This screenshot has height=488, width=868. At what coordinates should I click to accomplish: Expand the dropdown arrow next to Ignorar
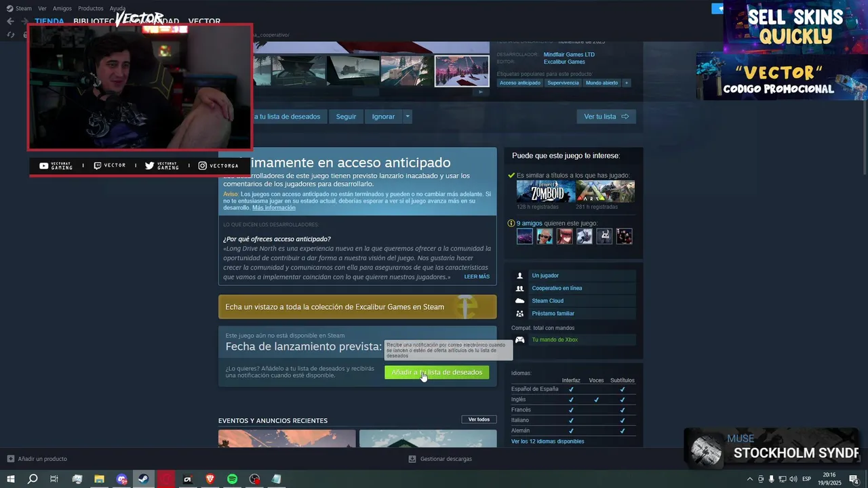[x=408, y=117]
